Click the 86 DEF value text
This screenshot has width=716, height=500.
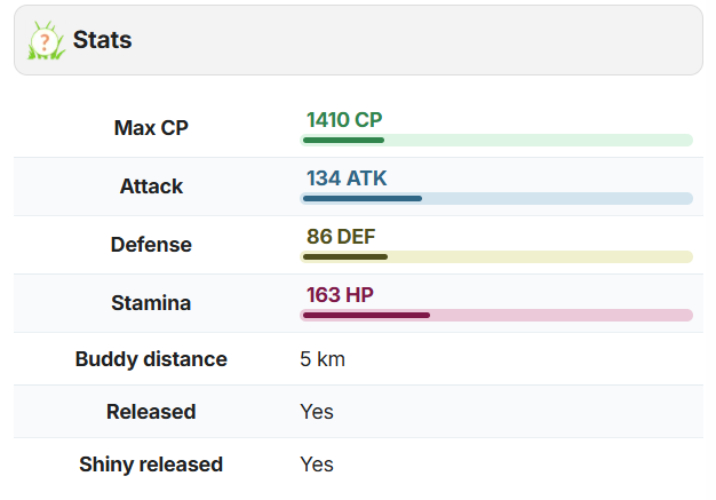[341, 237]
